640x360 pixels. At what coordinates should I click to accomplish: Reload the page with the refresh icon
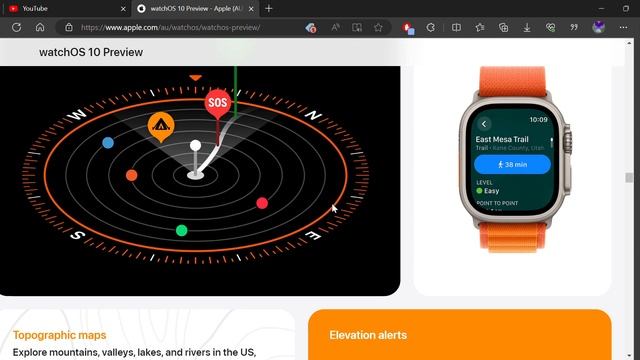[x=16, y=27]
